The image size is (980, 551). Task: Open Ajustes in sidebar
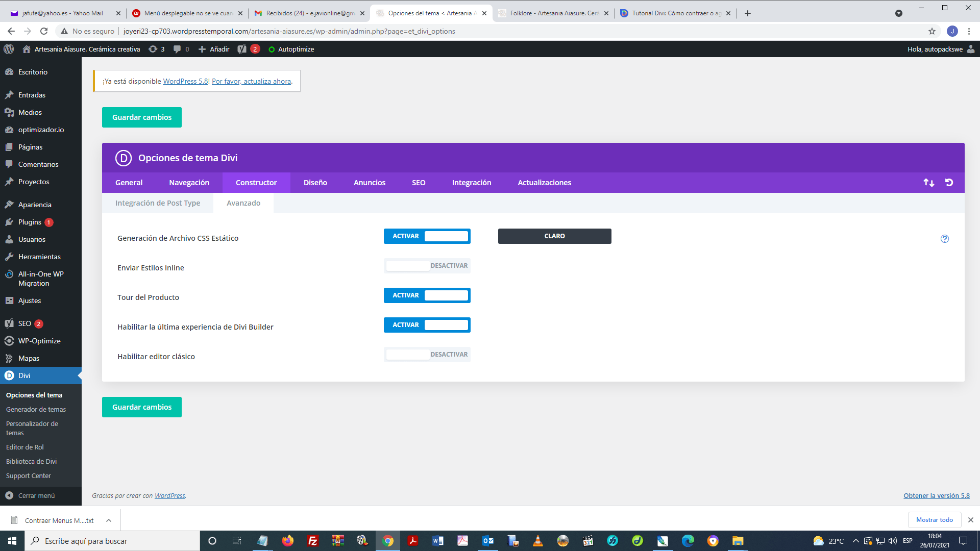(x=41, y=300)
